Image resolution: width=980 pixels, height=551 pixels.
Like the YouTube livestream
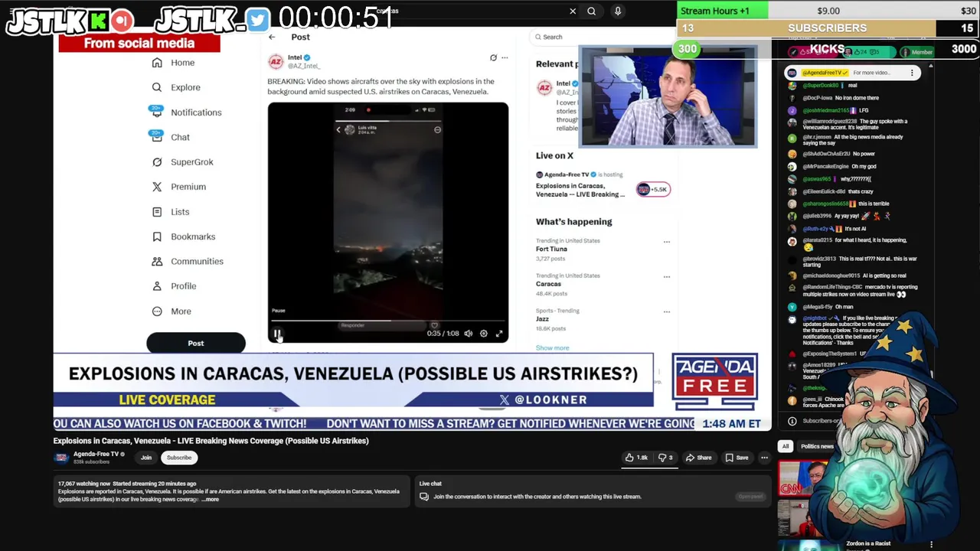[x=636, y=458]
